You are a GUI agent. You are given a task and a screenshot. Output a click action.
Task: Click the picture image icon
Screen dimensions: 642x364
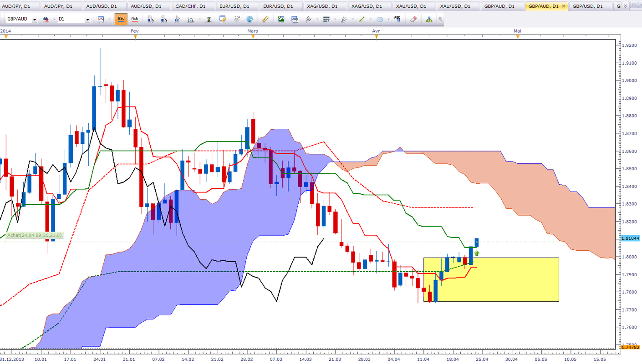pos(281,19)
